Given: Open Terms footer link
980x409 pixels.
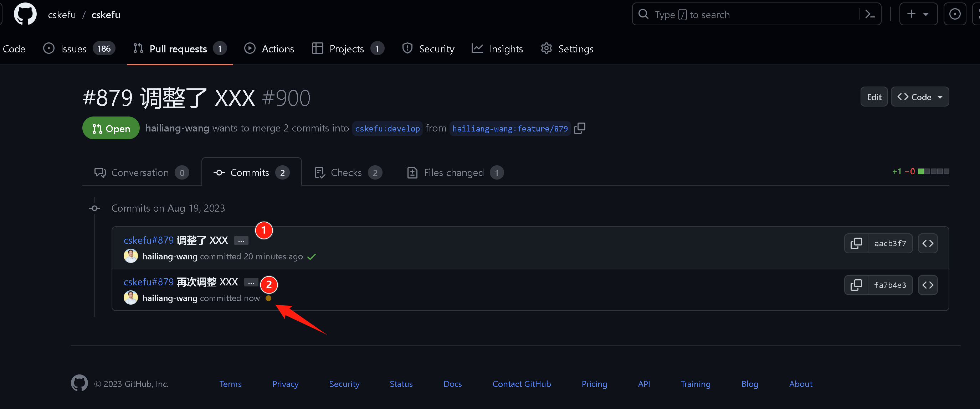Looking at the screenshot, I should pyautogui.click(x=230, y=384).
